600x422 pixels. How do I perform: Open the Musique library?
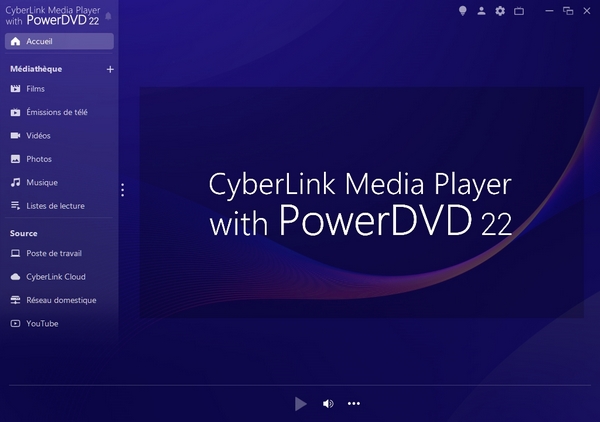tap(59, 182)
